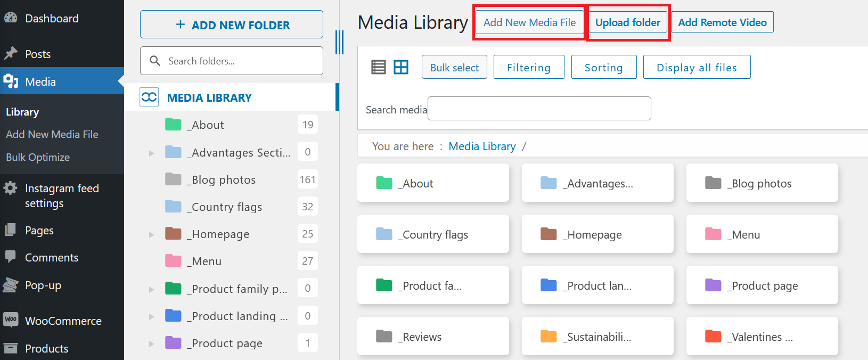The width and height of the screenshot is (868, 360).
Task: Click the Display all files button
Action: click(697, 67)
